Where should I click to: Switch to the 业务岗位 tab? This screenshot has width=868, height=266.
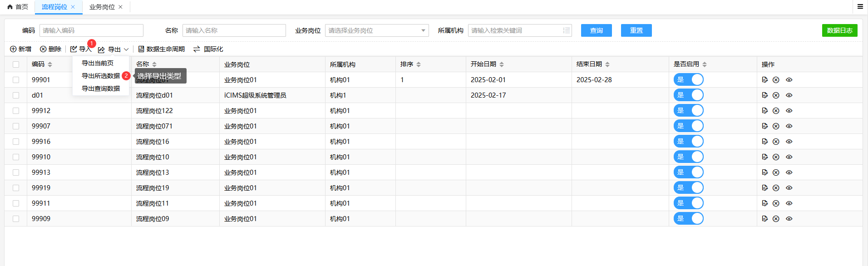click(102, 7)
